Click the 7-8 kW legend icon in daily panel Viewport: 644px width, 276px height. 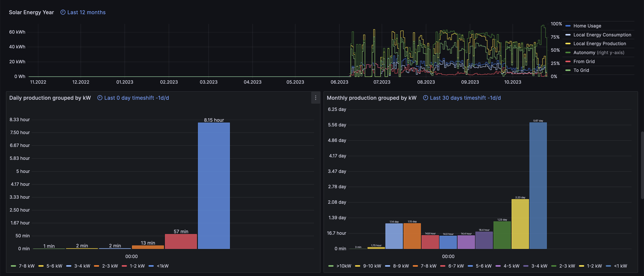(x=13, y=266)
